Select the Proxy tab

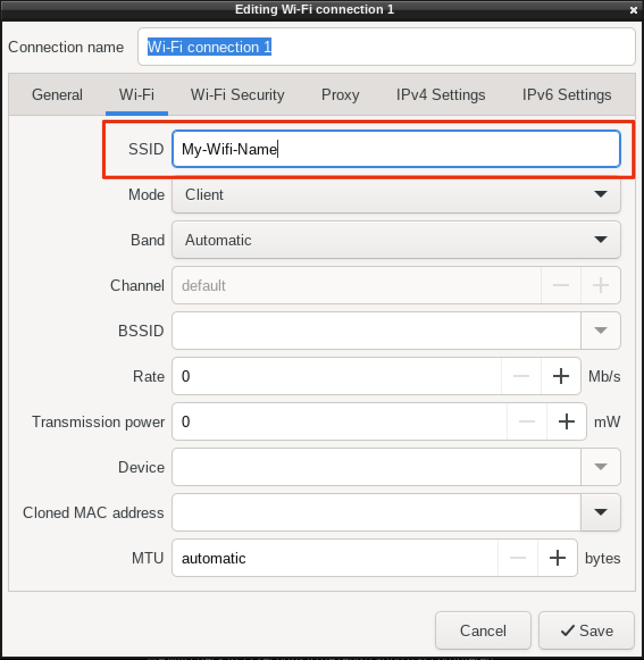[340, 95]
